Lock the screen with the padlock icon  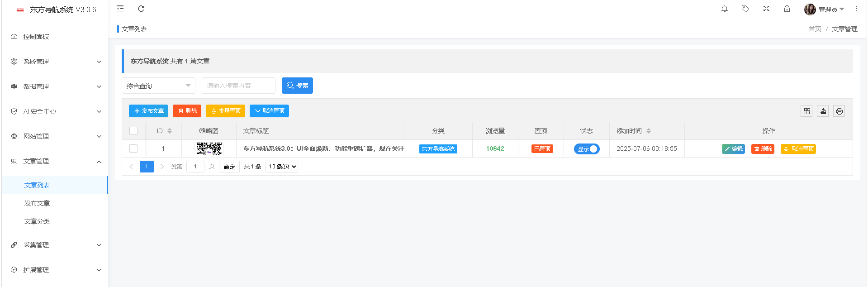(x=787, y=9)
